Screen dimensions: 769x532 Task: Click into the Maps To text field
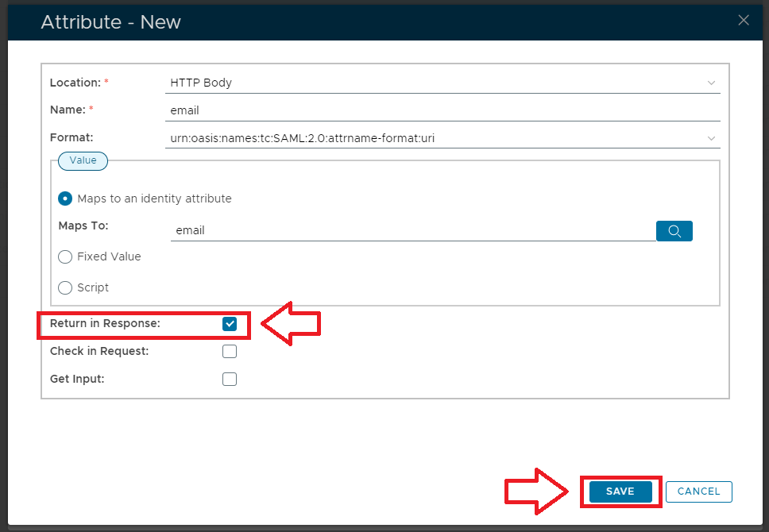pyautogui.click(x=412, y=230)
